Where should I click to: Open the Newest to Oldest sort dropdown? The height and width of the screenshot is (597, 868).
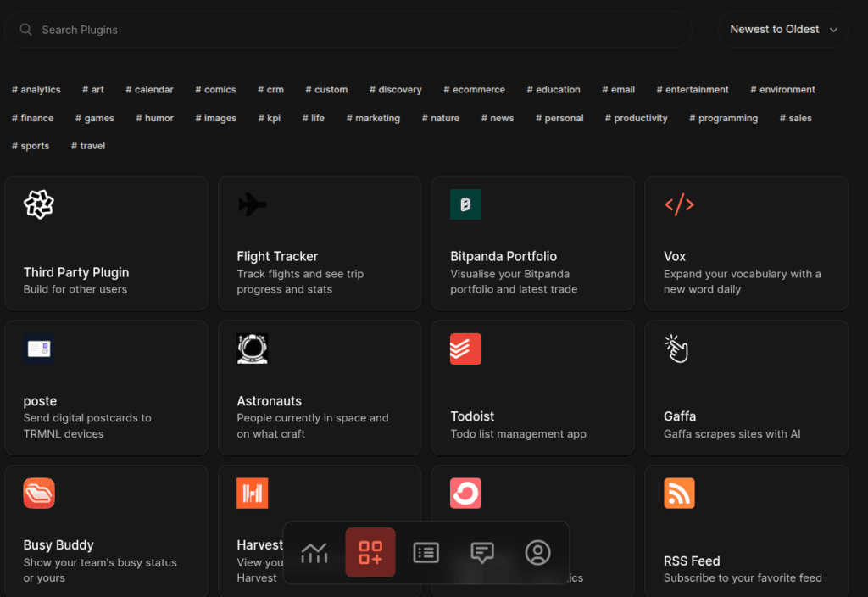[x=782, y=30]
